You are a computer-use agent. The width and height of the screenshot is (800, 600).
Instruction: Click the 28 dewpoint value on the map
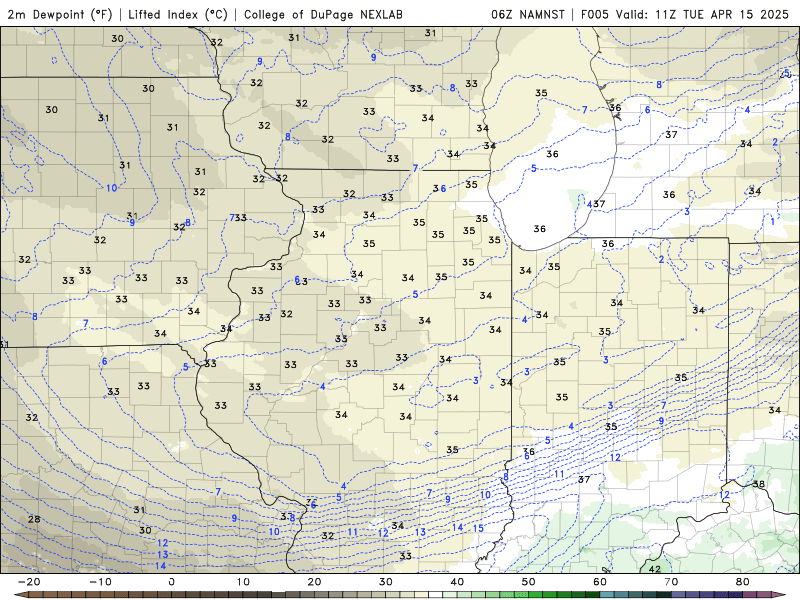34,519
